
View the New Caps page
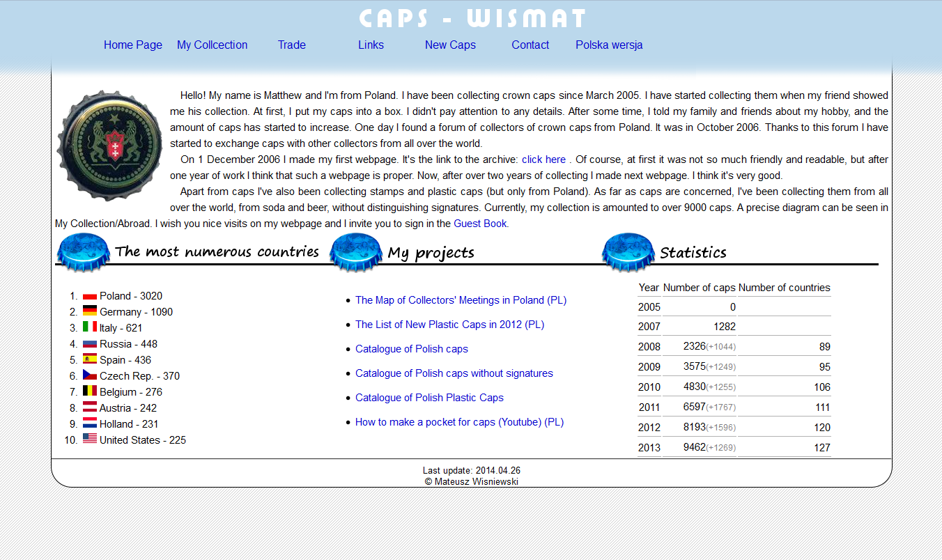(450, 45)
